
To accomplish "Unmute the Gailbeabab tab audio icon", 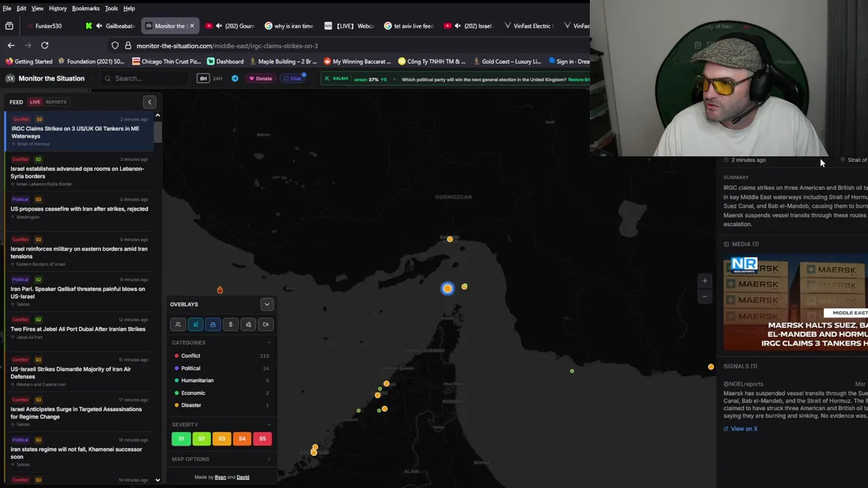I will (x=100, y=26).
